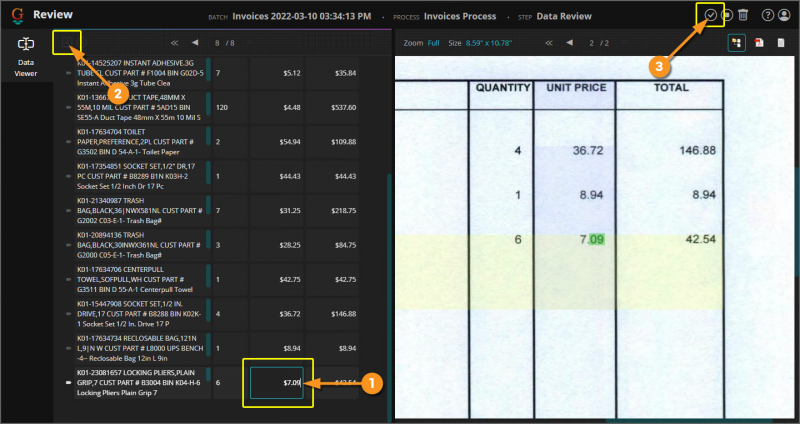The height and width of the screenshot is (424, 800).
Task: Click the K01-15447908 Socket Set description cell
Action: (x=142, y=314)
